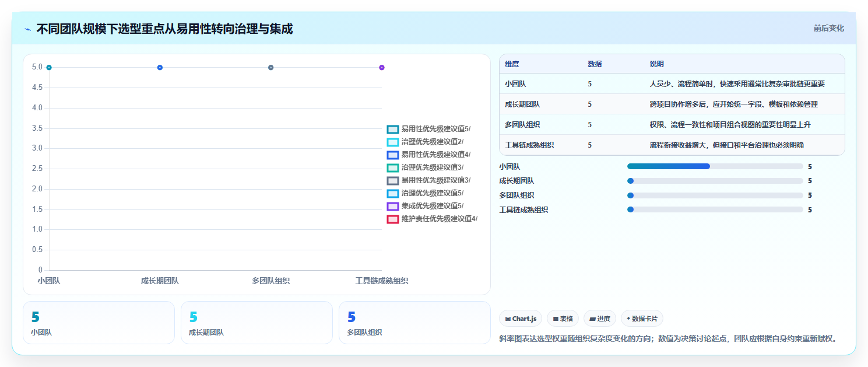Viewport: 868px width, 367px height.
Task: Click the purple chart point above 工具链成熟组织
Action: [382, 68]
